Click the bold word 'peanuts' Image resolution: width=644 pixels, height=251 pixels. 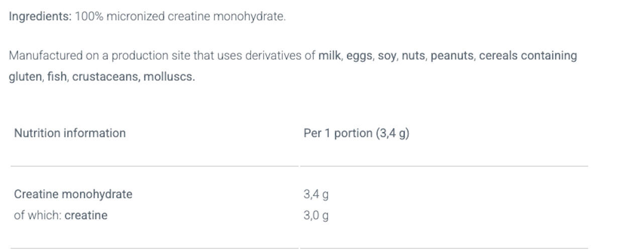452,56
